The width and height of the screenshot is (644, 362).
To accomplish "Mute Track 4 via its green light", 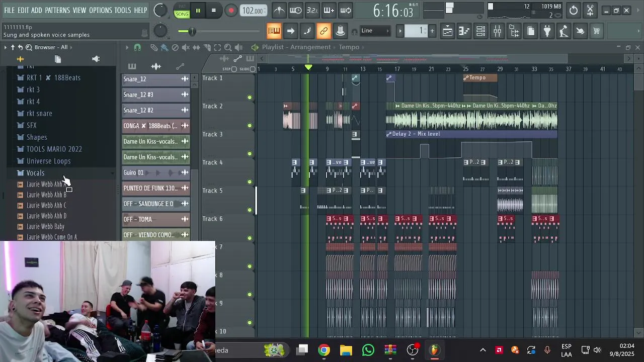I will 250,182.
